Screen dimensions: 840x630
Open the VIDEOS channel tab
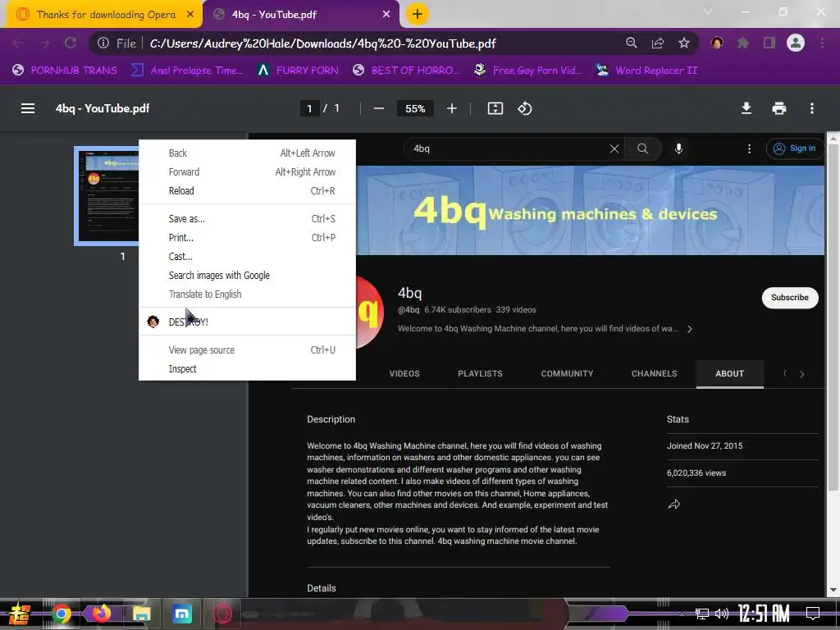[404, 373]
